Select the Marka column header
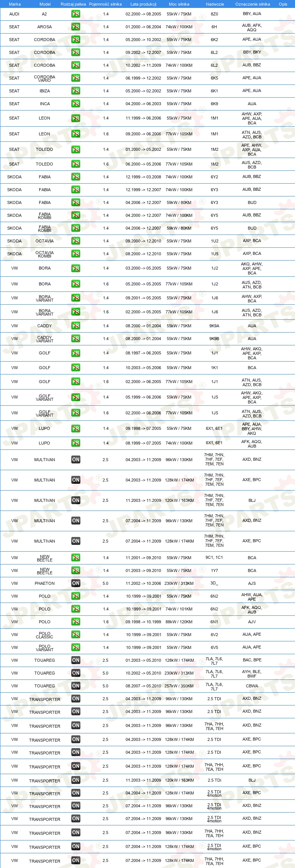Screen dimensions: 295x868 (x=15, y=4)
